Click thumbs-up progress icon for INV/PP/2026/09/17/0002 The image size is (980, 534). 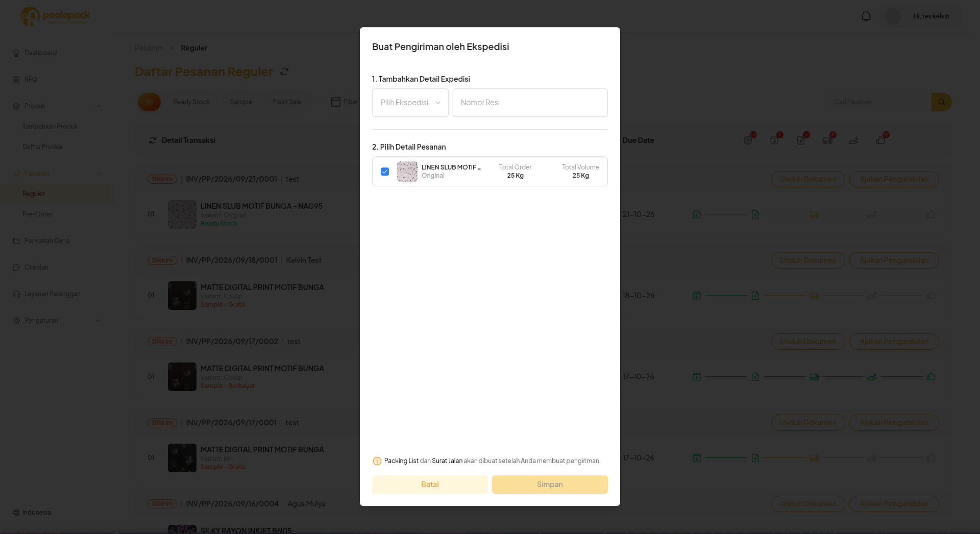point(931,377)
